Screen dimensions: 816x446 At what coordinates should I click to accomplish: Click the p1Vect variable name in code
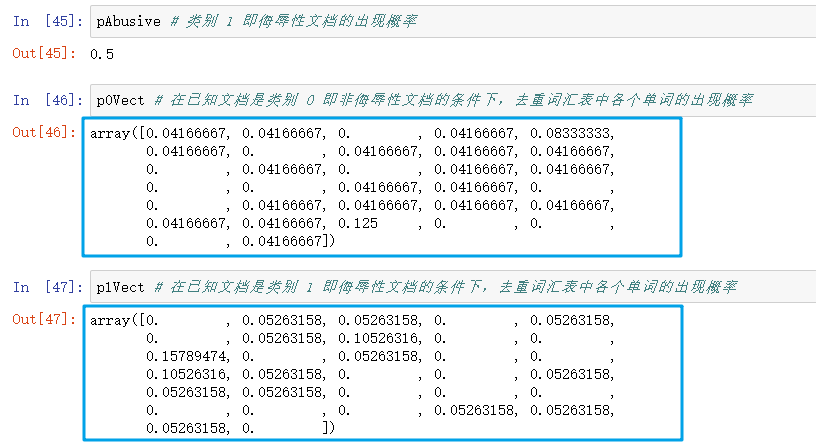point(120,287)
